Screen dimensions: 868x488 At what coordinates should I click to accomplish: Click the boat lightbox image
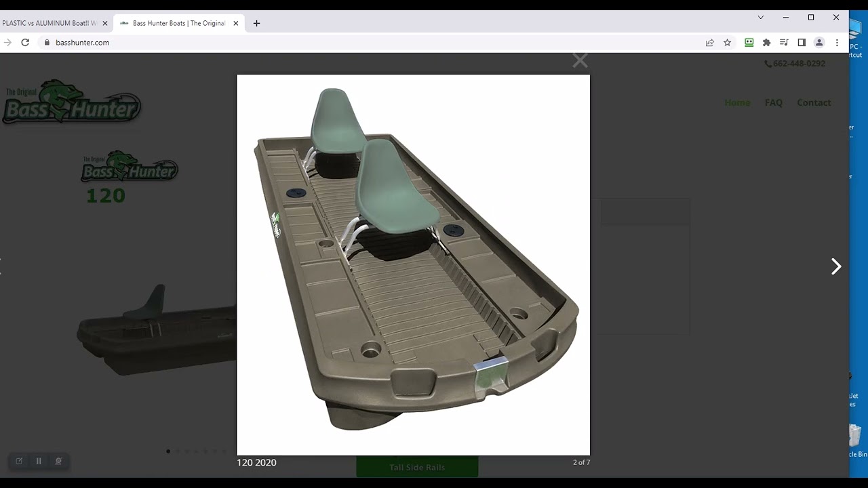click(x=413, y=264)
